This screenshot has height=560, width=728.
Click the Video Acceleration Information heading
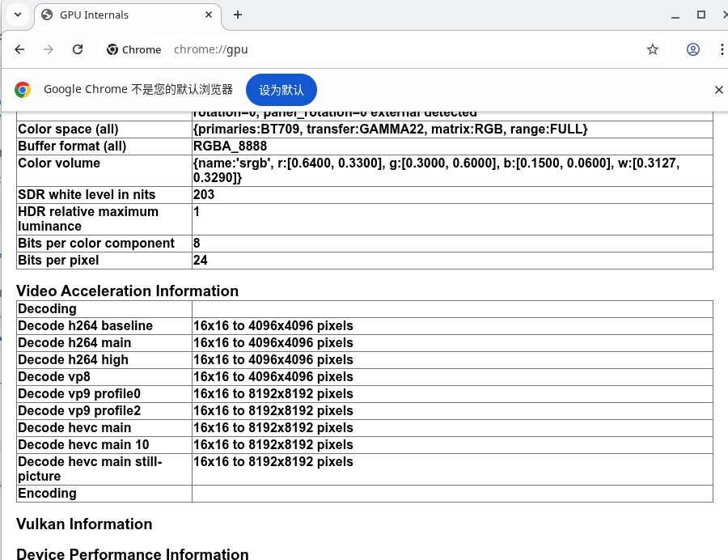point(127,291)
